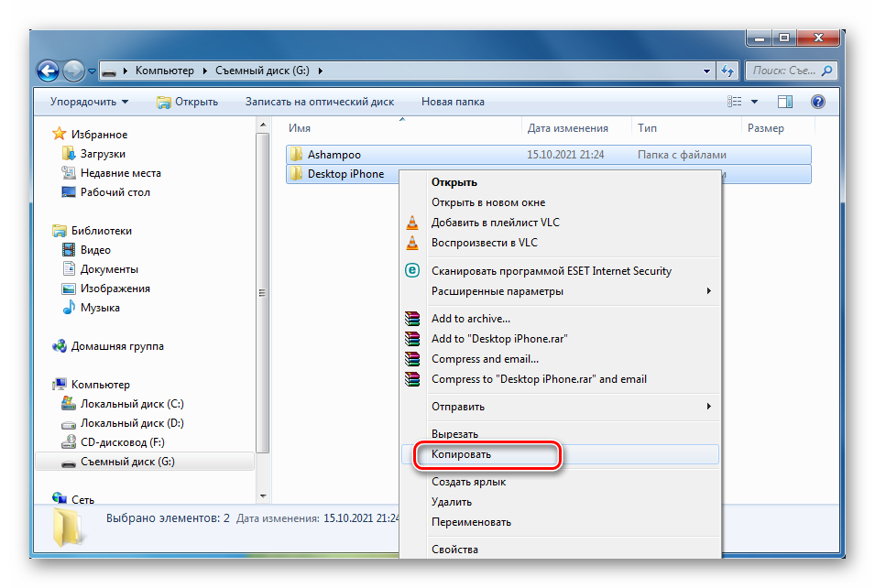Click the refresh button beside address bar
This screenshot has width=875, height=588.
pyautogui.click(x=729, y=71)
